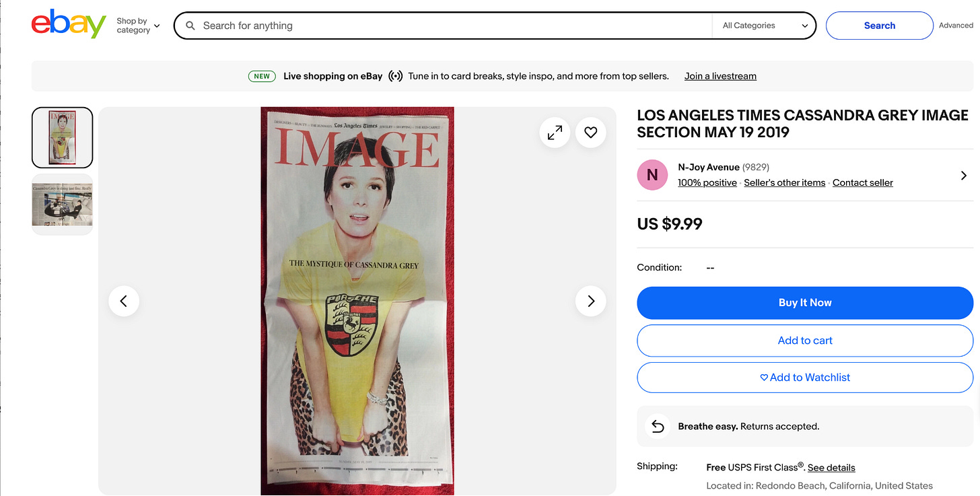Image resolution: width=980 pixels, height=496 pixels.
Task: Open Join a livestream link
Action: pyautogui.click(x=720, y=76)
